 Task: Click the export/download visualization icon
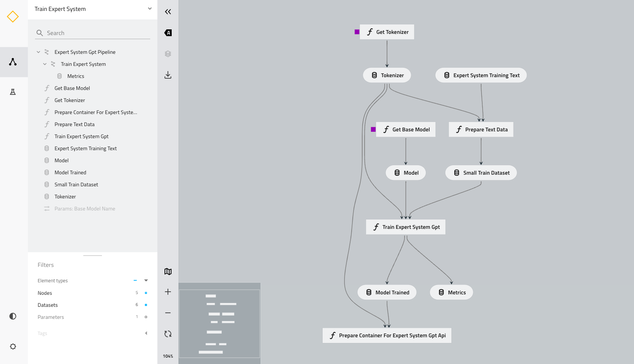click(168, 75)
